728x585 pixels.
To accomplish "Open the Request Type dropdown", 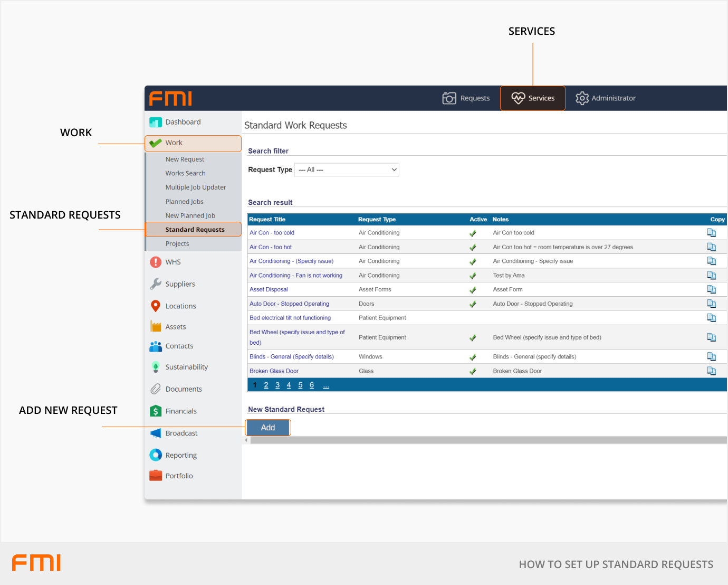I will [347, 169].
